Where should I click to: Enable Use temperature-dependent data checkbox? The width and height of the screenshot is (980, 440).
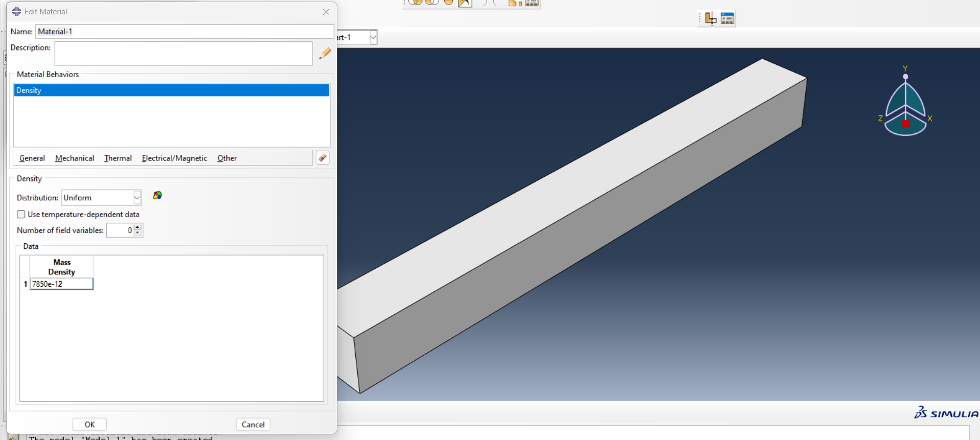pos(21,214)
